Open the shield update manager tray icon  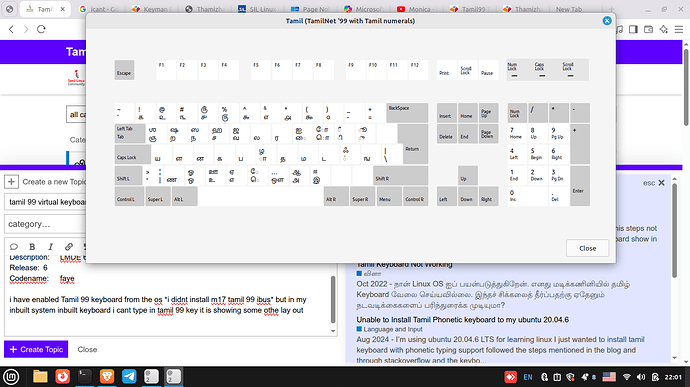tap(570, 377)
